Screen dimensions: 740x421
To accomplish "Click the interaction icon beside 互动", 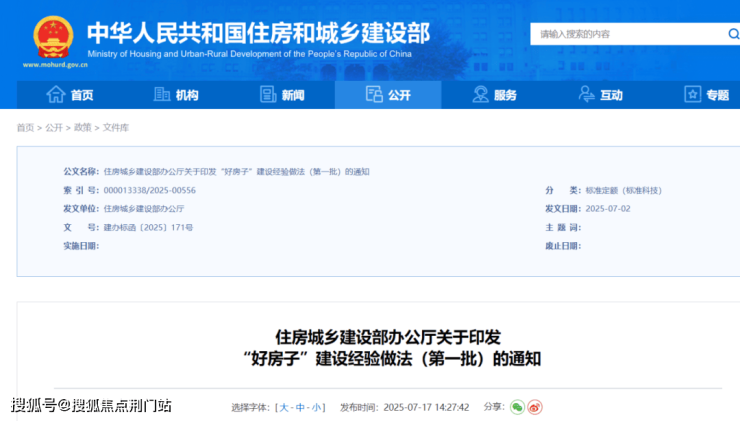I will coord(586,94).
